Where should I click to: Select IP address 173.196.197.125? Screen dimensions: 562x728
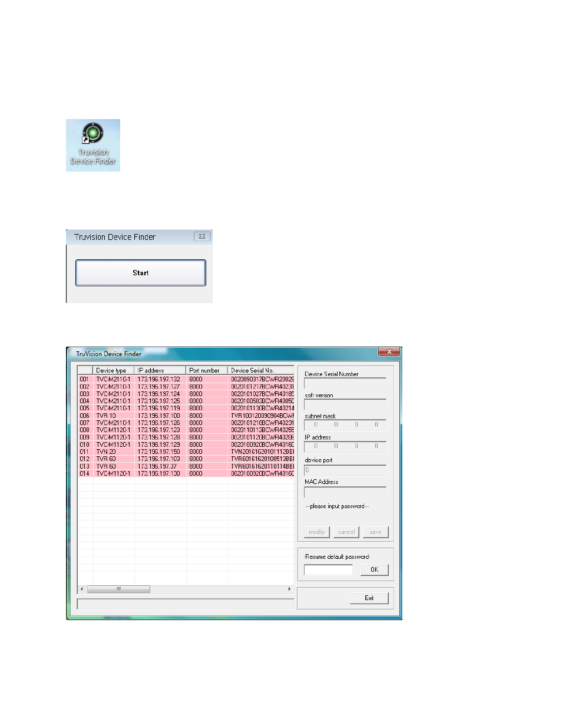coord(159,401)
